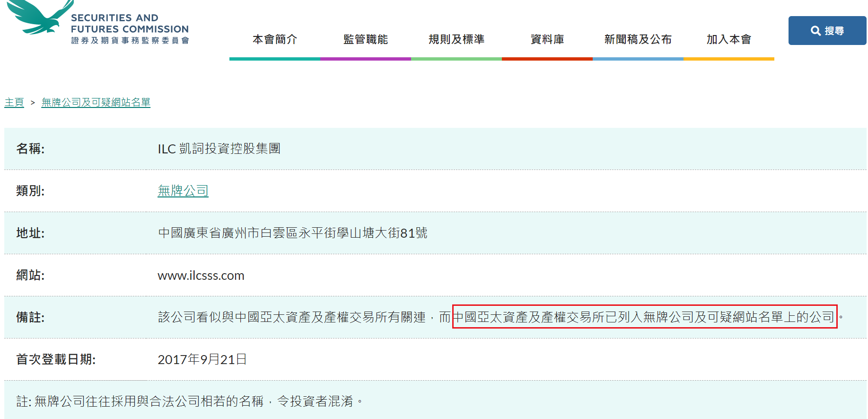Viewport: 868px width, 419px height.
Task: Click the 首次登載日期 field label
Action: pyautogui.click(x=56, y=359)
